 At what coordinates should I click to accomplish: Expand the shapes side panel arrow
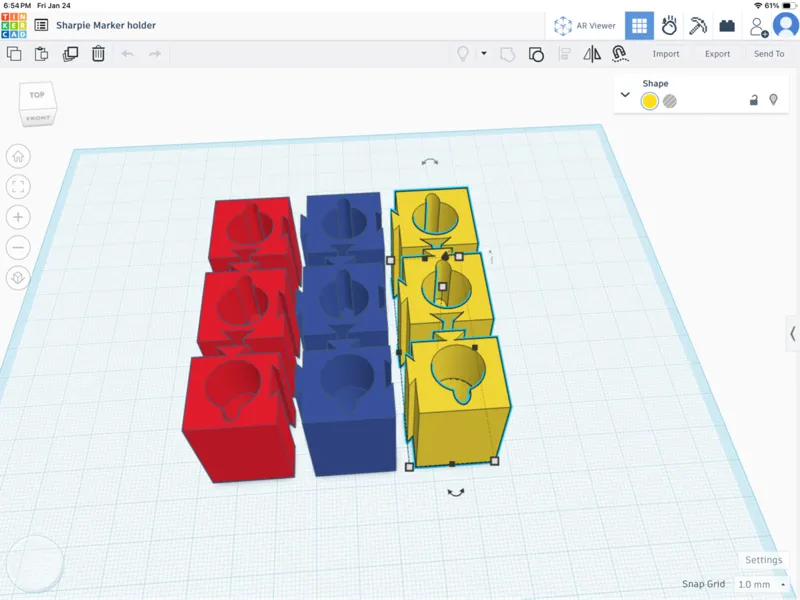pos(792,334)
